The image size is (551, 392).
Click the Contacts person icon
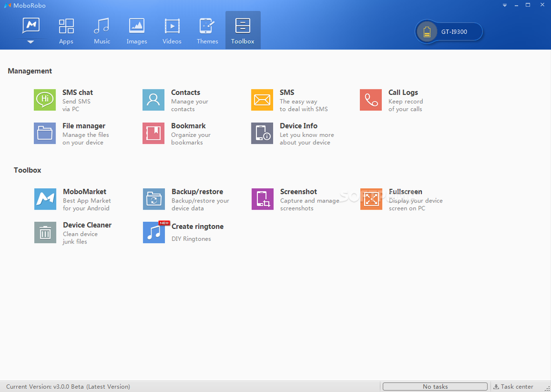click(x=154, y=100)
